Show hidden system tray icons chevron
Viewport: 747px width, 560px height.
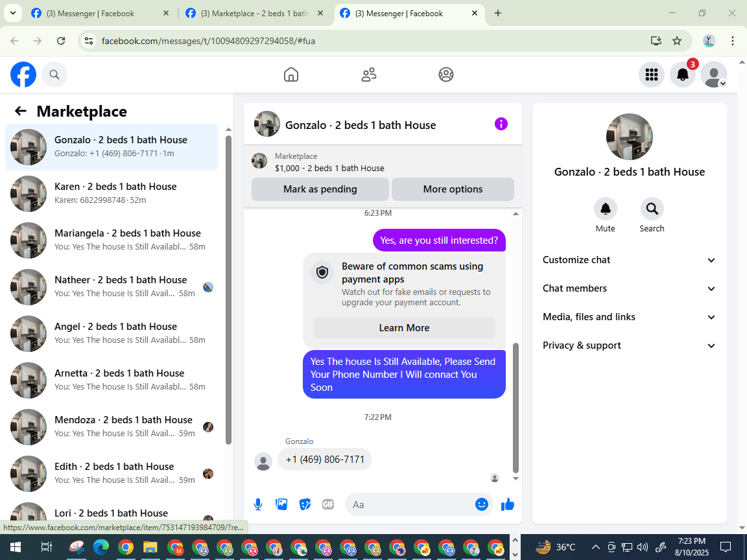pos(595,547)
